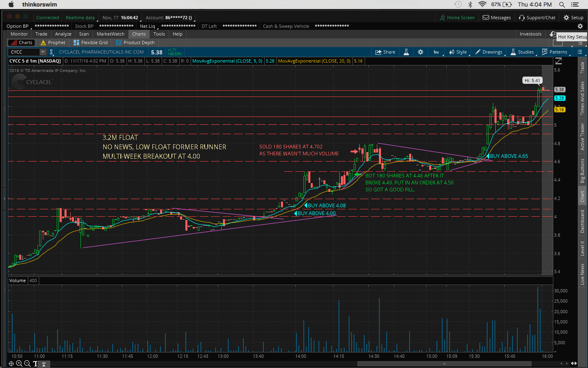Image resolution: width=588 pixels, height=368 pixels.
Task: Click the collapse arrow button on bottom toolbar
Action: (44, 364)
